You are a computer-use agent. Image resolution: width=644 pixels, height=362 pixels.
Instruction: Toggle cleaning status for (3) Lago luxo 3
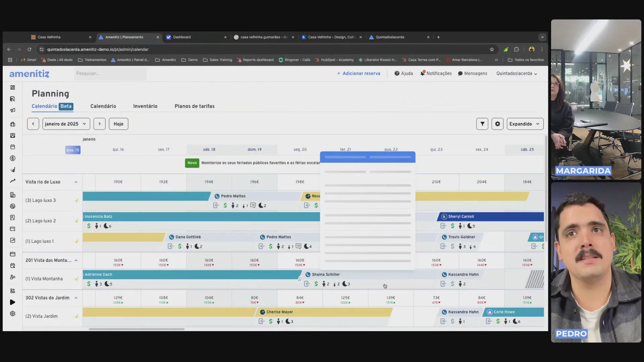tap(76, 200)
